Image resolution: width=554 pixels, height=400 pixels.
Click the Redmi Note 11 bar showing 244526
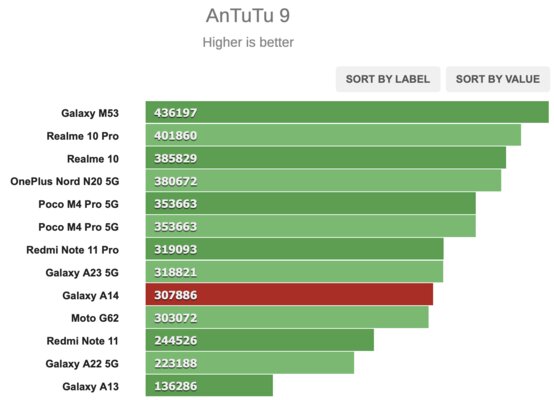point(260,340)
